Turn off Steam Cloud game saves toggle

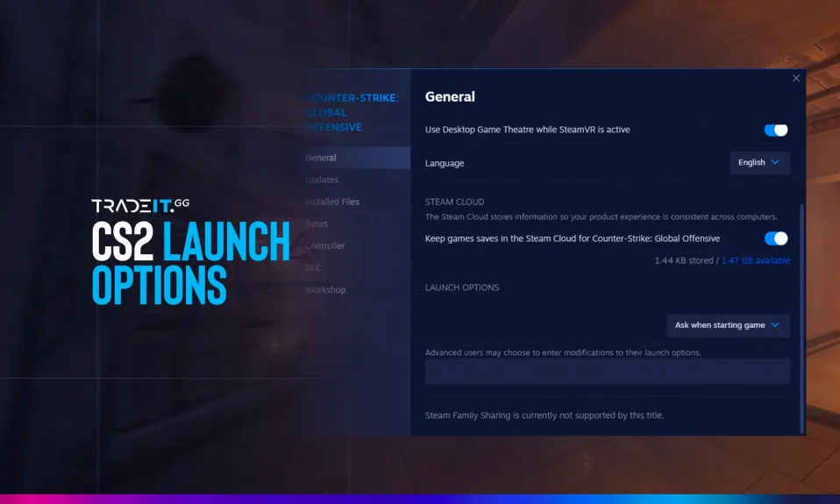775,238
